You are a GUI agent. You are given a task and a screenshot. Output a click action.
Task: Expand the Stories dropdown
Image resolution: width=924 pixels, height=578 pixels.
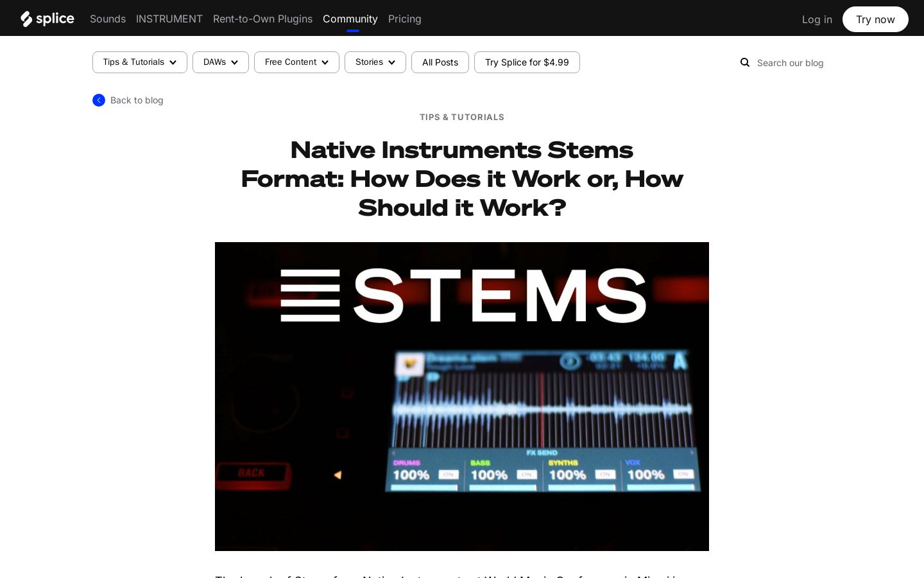tap(375, 62)
